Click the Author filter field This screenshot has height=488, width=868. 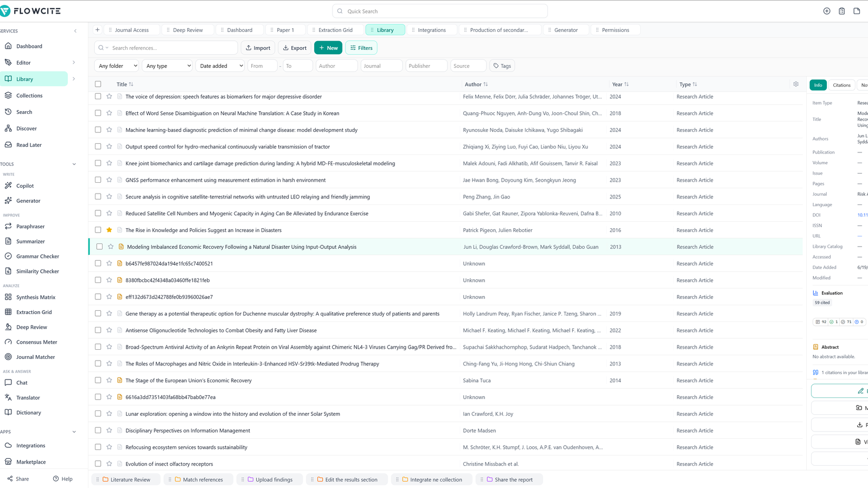[336, 66]
